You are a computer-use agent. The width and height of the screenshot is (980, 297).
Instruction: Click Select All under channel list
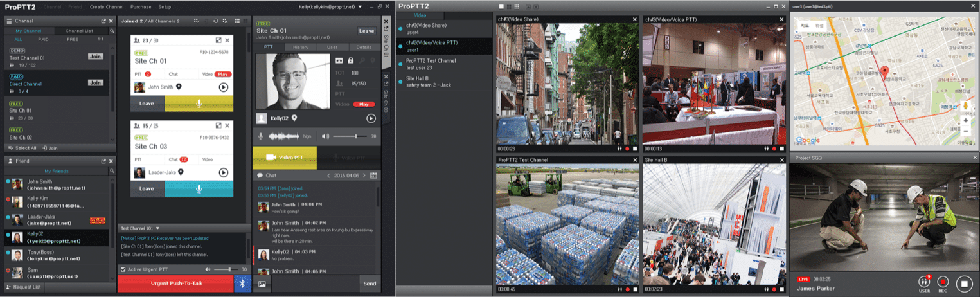click(21, 148)
